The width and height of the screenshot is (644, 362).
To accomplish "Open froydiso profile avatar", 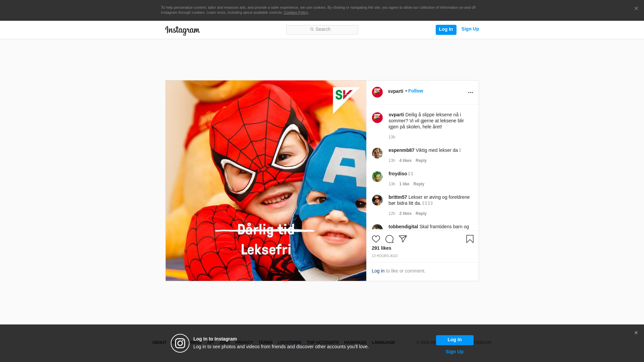I will click(377, 177).
